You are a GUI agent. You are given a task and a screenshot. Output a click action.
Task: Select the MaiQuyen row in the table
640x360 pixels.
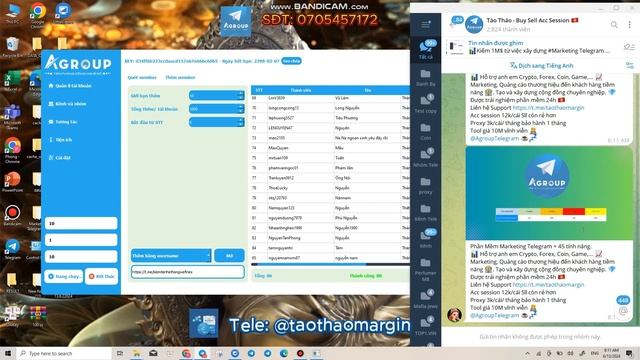(x=330, y=148)
